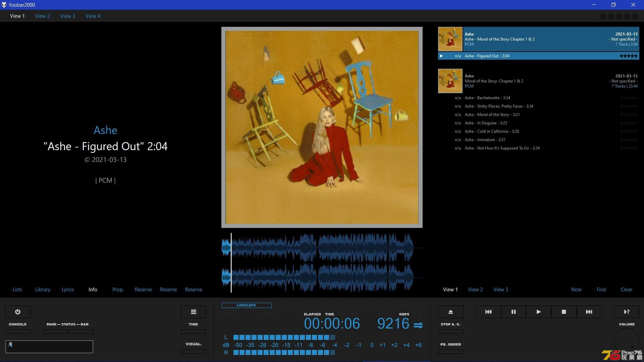Select the Info tab
The width and height of the screenshot is (644, 362).
(93, 289)
